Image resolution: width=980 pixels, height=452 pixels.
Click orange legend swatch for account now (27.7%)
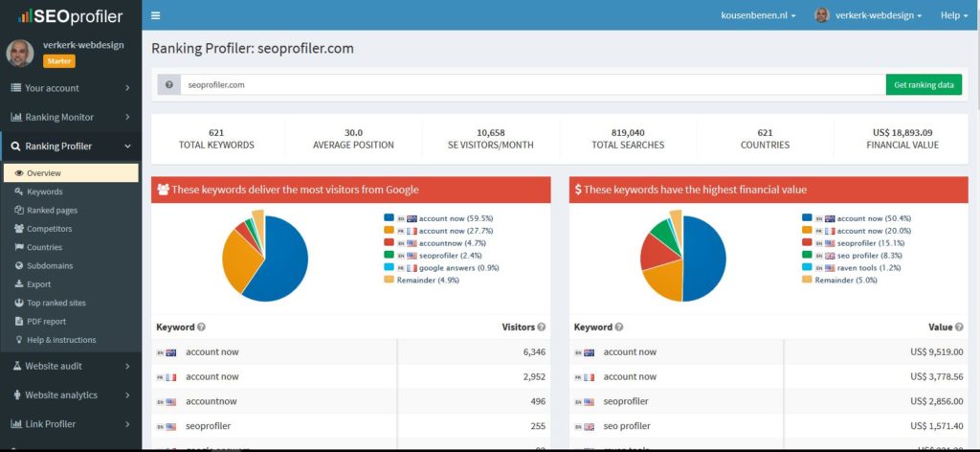[389, 231]
